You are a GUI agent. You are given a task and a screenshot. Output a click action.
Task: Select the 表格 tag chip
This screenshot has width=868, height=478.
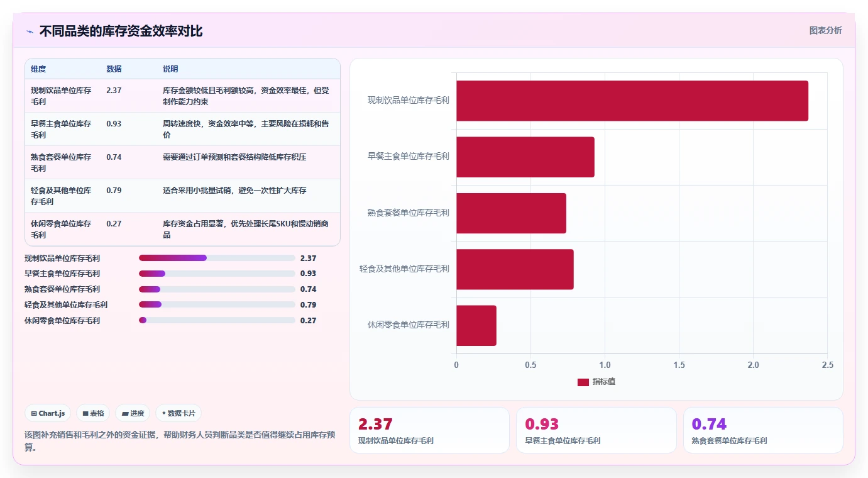pyautogui.click(x=93, y=413)
